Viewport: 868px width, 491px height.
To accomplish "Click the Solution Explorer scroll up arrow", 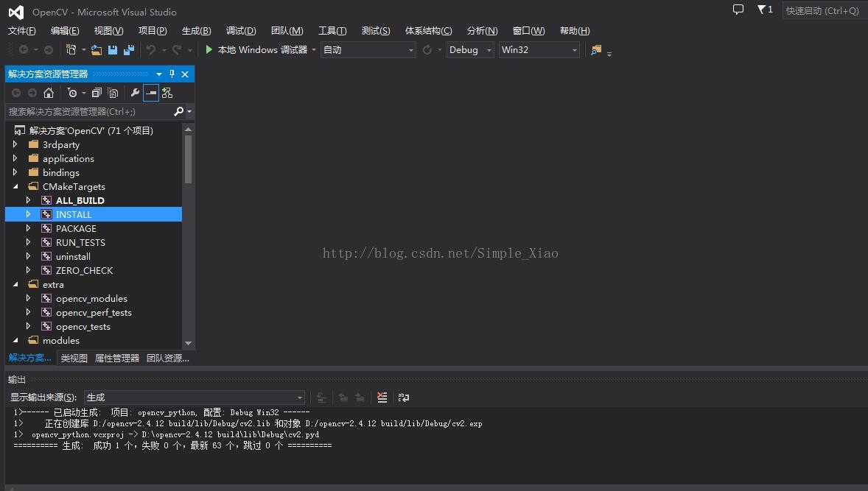I will [x=188, y=129].
